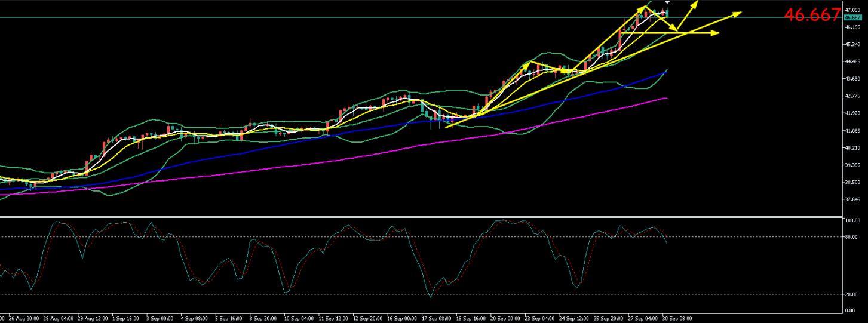Click the 30 Sep 08:00 time label
The image size is (868, 323).
pos(677,318)
